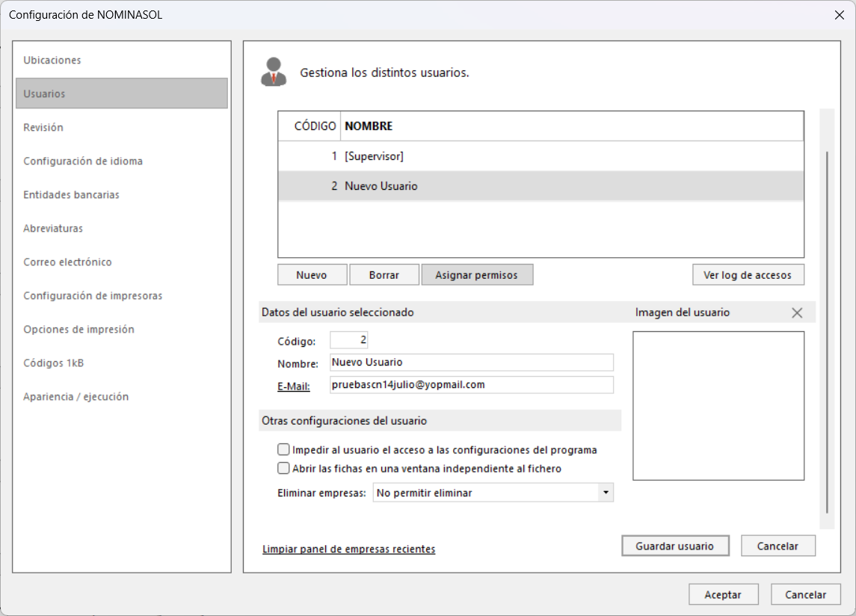Viewport: 856px width, 616px height.
Task: Click Borrar to delete user
Action: click(x=384, y=274)
